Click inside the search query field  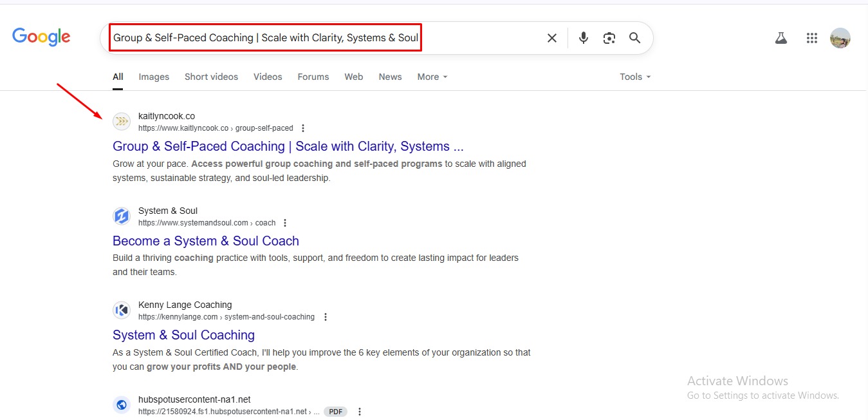tap(322, 38)
